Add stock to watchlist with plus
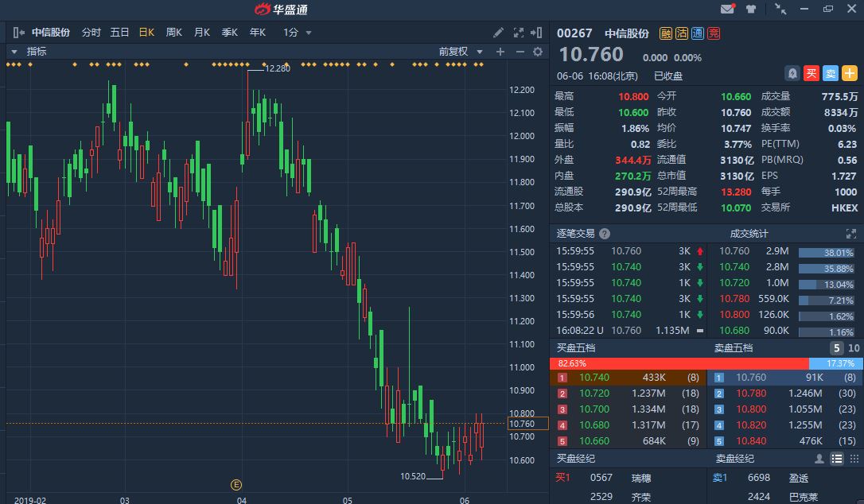864x504 pixels. pos(850,73)
